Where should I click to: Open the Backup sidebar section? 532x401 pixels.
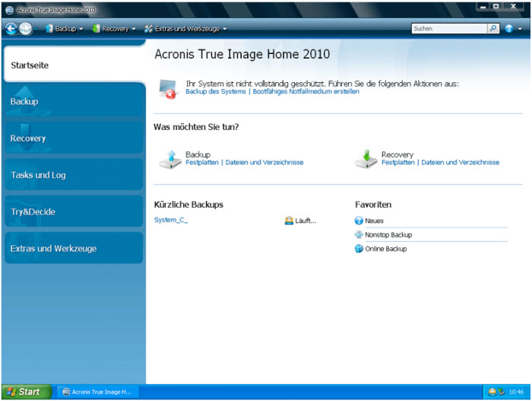(x=74, y=102)
